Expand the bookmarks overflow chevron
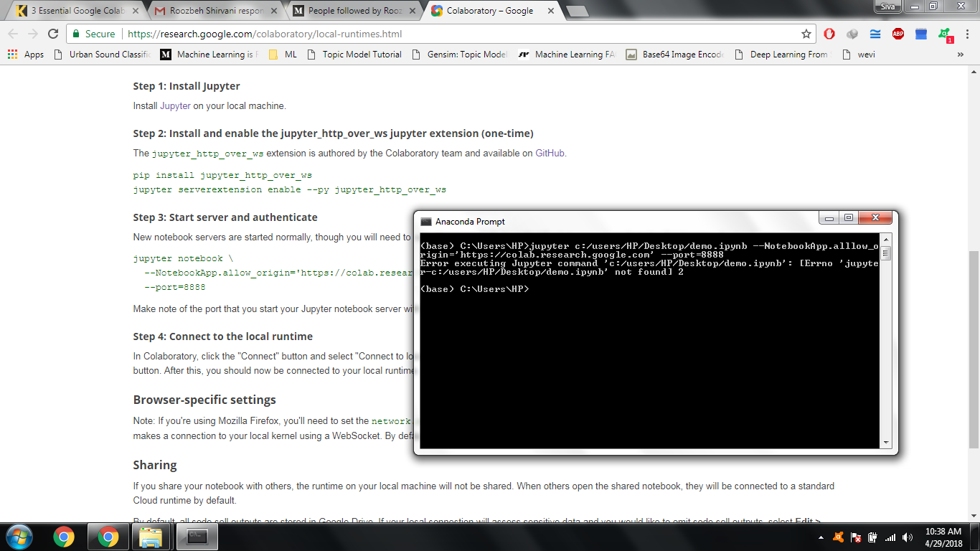980x551 pixels. [961, 55]
